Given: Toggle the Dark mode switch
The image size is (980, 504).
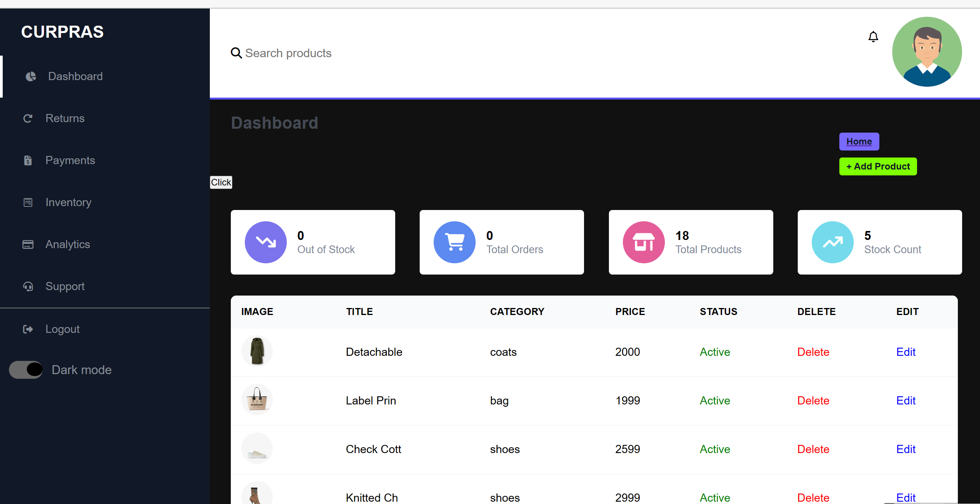Looking at the screenshot, I should point(26,369).
